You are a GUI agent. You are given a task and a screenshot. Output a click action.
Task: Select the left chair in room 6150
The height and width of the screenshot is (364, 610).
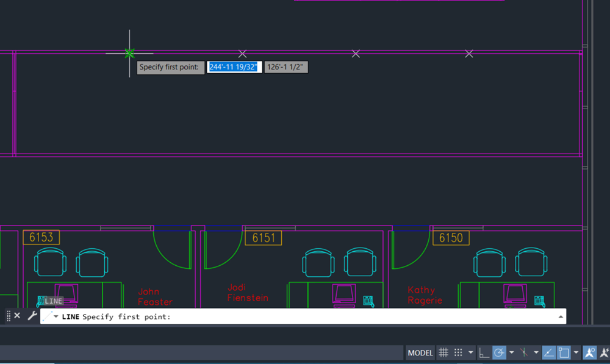click(489, 262)
